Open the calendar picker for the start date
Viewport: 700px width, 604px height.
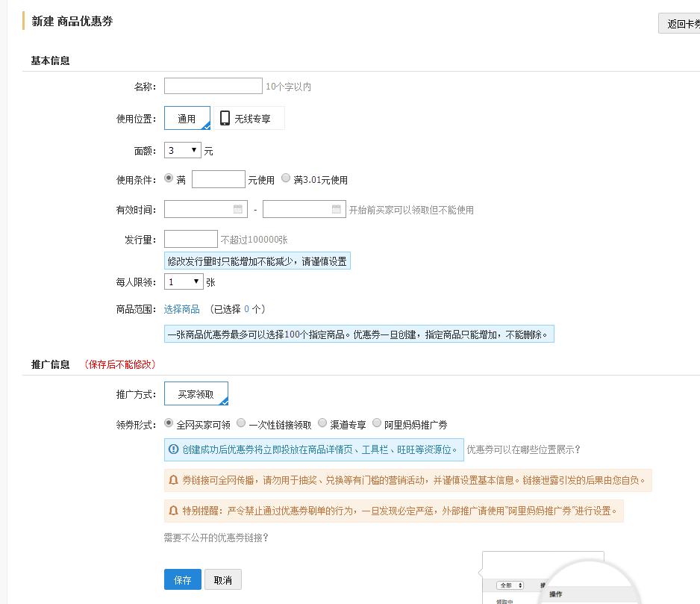[x=237, y=209]
